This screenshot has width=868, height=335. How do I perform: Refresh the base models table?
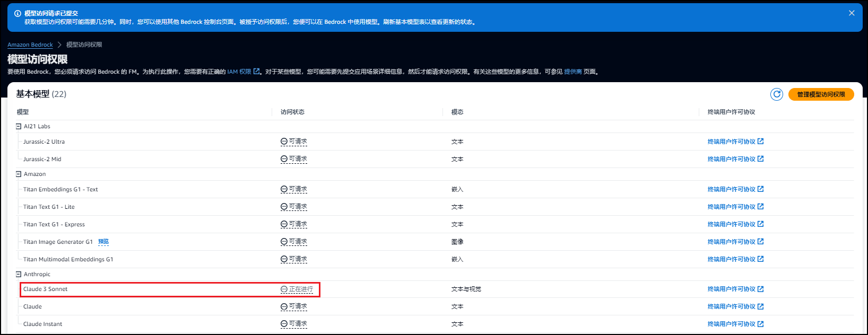777,94
